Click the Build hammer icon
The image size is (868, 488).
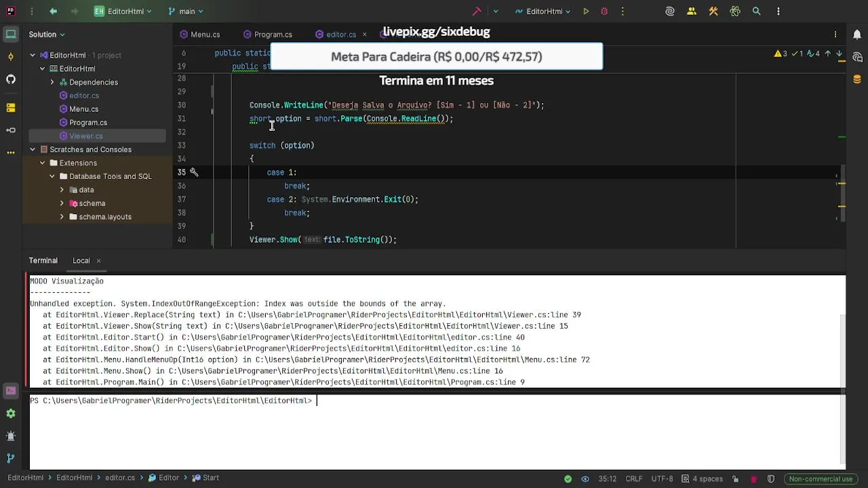(477, 12)
